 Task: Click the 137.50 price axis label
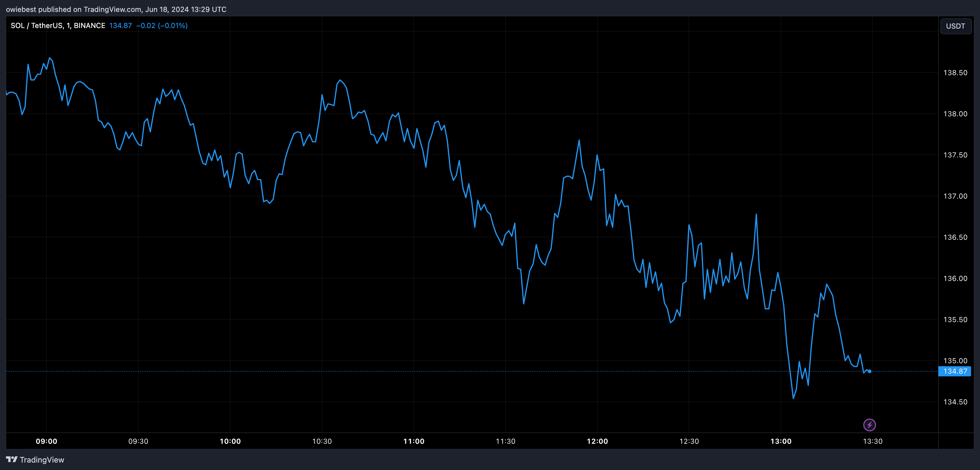tap(955, 155)
